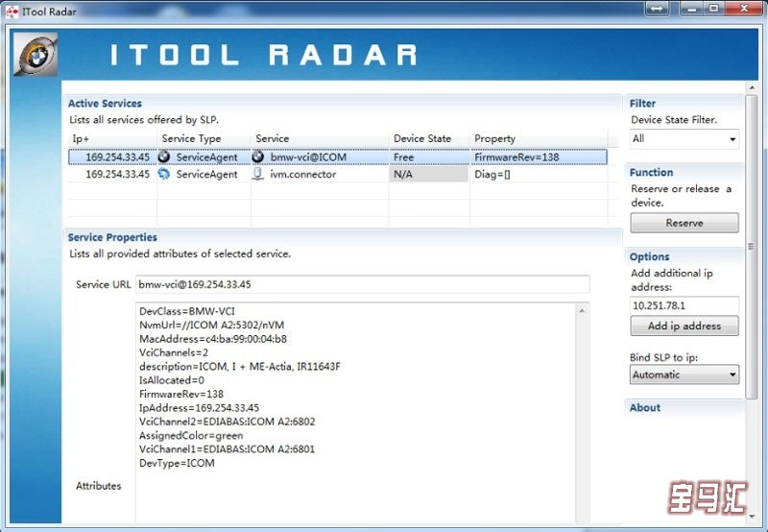768x532 pixels.
Task: Open the Bind SLP to ip dropdown
Action: (x=684, y=375)
